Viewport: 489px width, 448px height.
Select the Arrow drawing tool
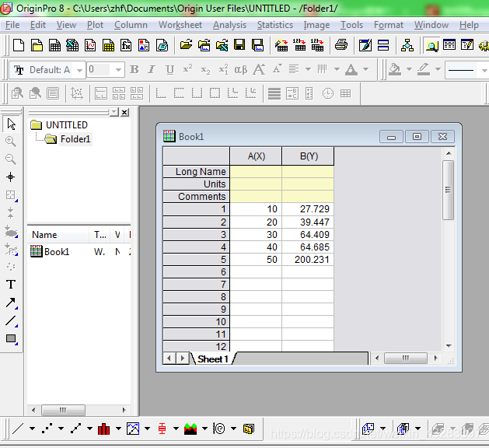pyautogui.click(x=11, y=303)
